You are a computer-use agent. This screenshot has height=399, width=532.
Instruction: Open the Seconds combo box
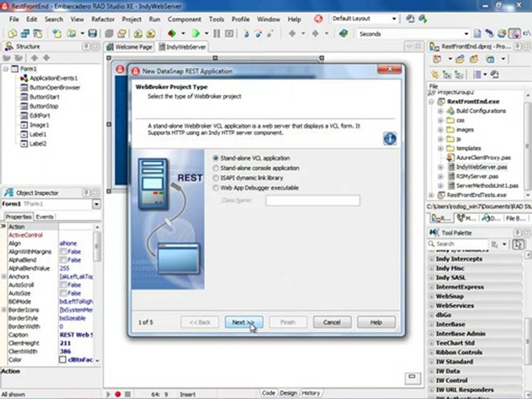click(466, 34)
